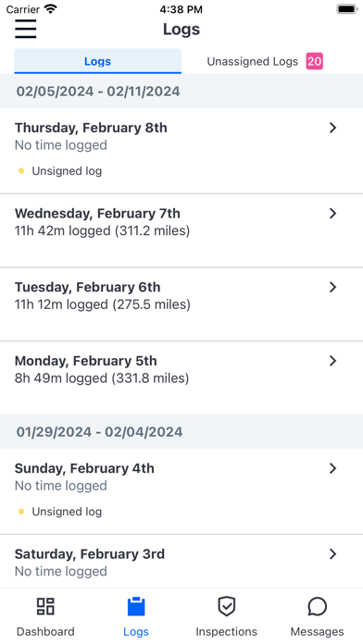
Task: Open Messages chat bubble icon
Action: pyautogui.click(x=317, y=606)
